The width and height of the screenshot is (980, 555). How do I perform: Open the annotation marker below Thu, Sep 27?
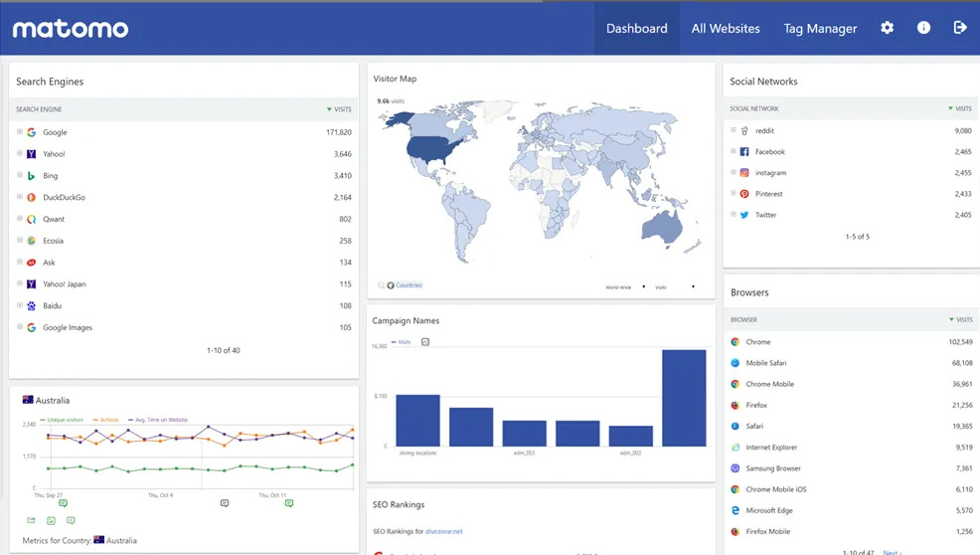tap(64, 503)
